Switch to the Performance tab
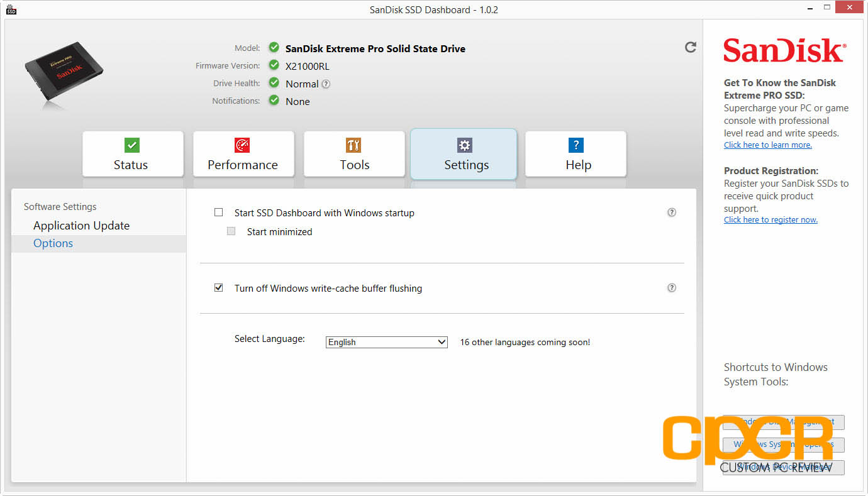Image resolution: width=868 pixels, height=496 pixels. (x=243, y=154)
